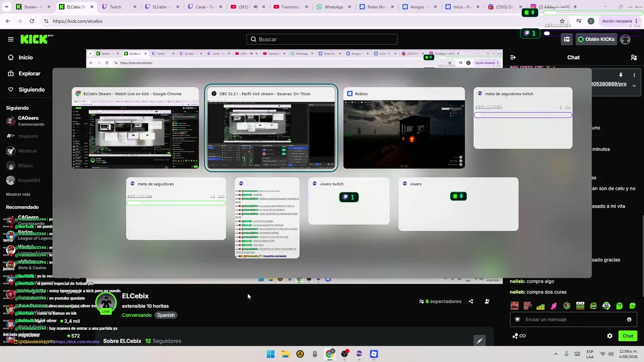
Task: Switch to the Canal browser tab
Action: click(x=204, y=7)
